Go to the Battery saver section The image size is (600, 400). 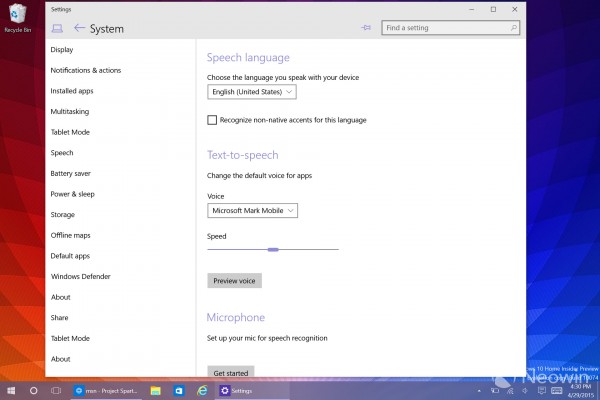point(71,174)
